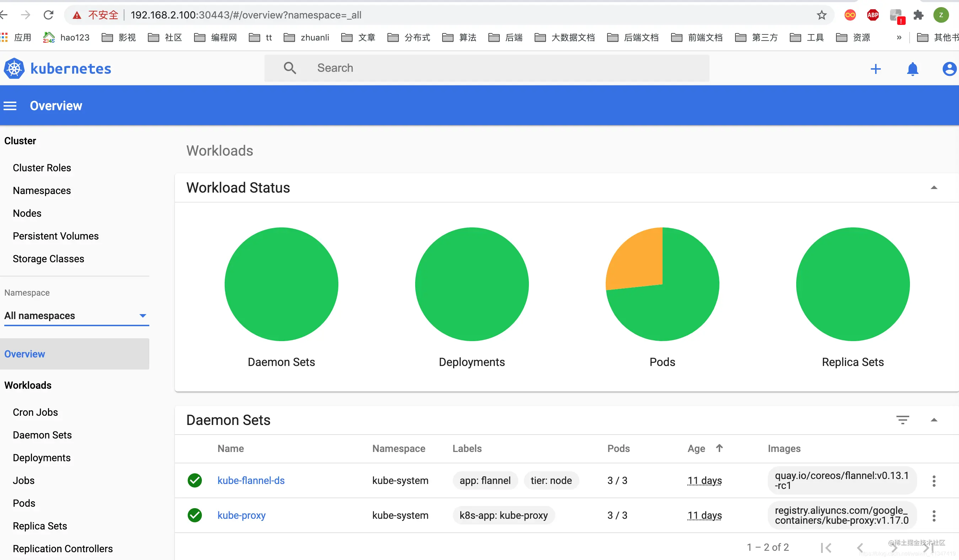959x560 pixels.
Task: Open the AdBlock Plus extension
Action: pos(873,15)
